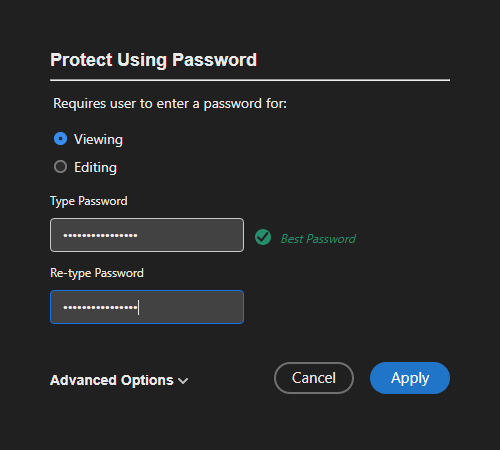Focus the Type Password input field
This screenshot has height=450, width=500.
click(147, 235)
